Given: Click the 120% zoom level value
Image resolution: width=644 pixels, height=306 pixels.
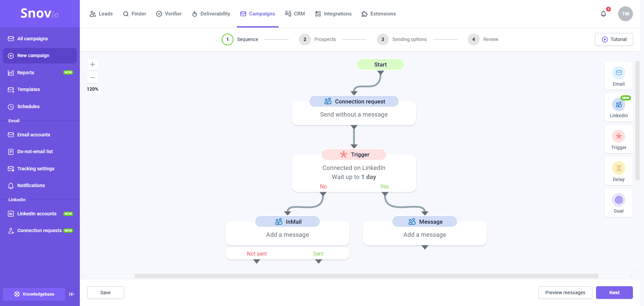Looking at the screenshot, I should point(93,89).
